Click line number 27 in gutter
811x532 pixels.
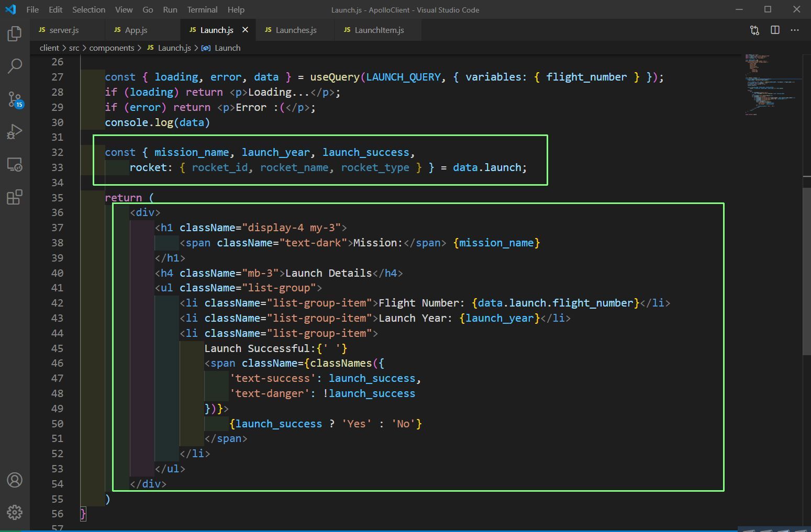57,77
